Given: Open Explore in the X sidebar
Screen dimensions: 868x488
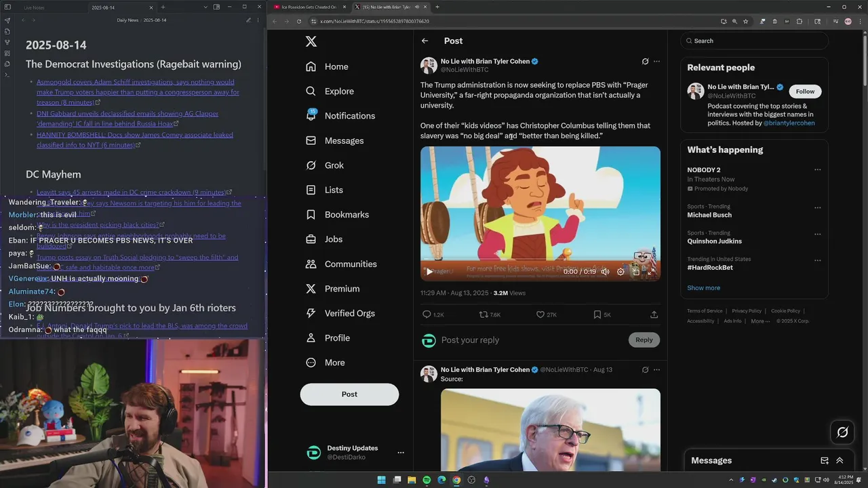Looking at the screenshot, I should tap(330, 91).
